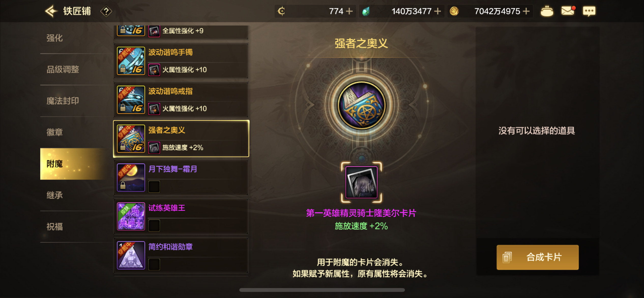Select 月下独舞-霜月 item in list

pos(181,178)
